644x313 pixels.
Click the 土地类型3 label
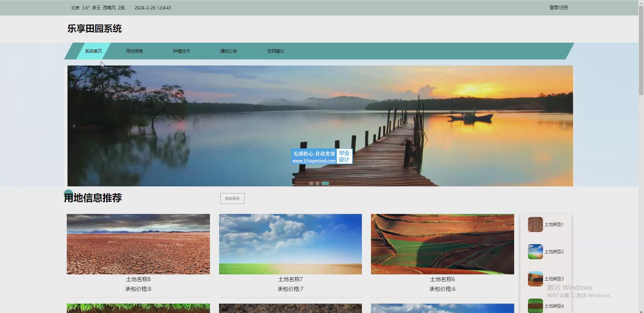pos(554,279)
